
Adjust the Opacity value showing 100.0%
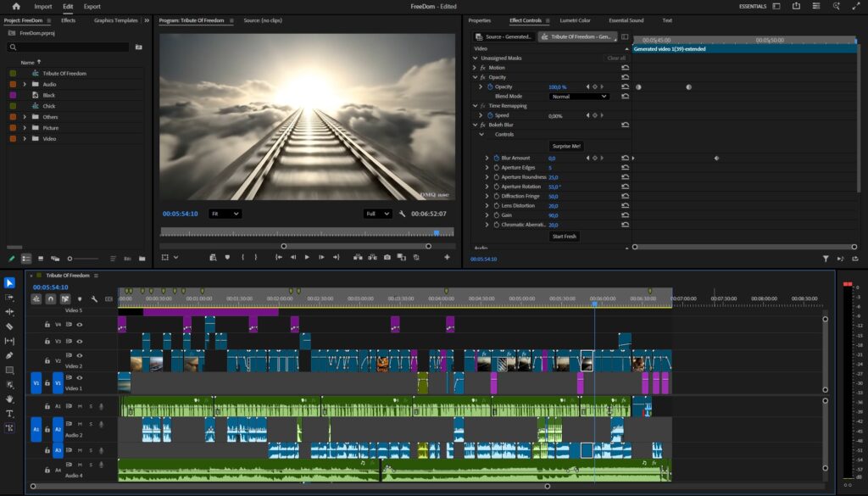pos(558,86)
